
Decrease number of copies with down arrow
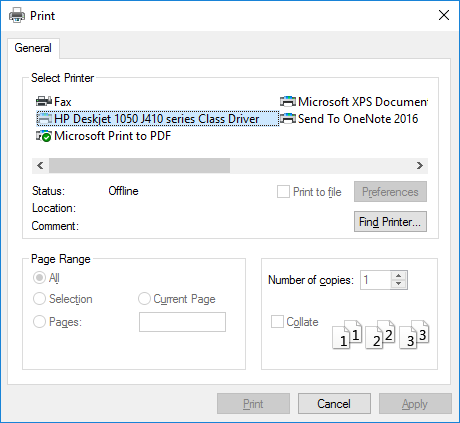tap(399, 284)
